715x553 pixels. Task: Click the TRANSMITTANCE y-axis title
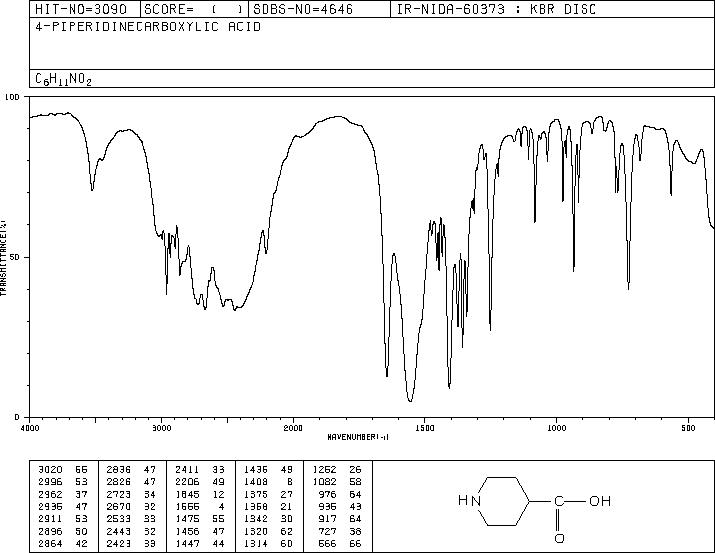click(x=3, y=258)
